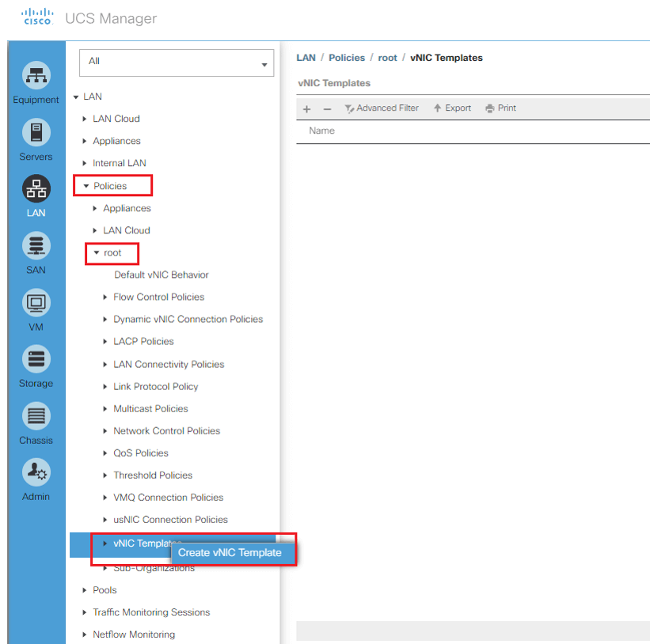Open the SAN section icon
Image resolution: width=650 pixels, height=644 pixels.
[x=36, y=245]
